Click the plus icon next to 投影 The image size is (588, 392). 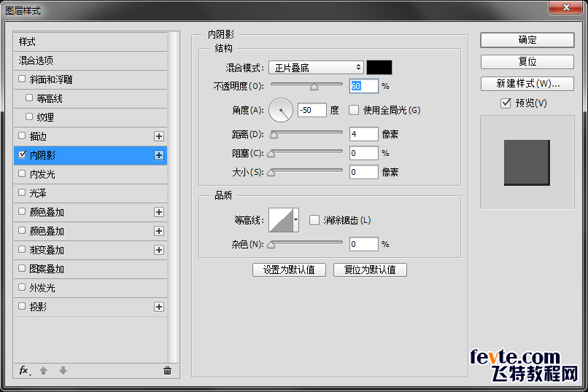(159, 307)
